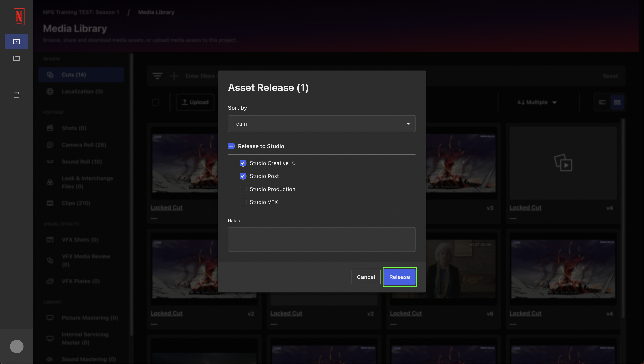
Task: Uncheck Studio Post checkbox
Action: [243, 176]
